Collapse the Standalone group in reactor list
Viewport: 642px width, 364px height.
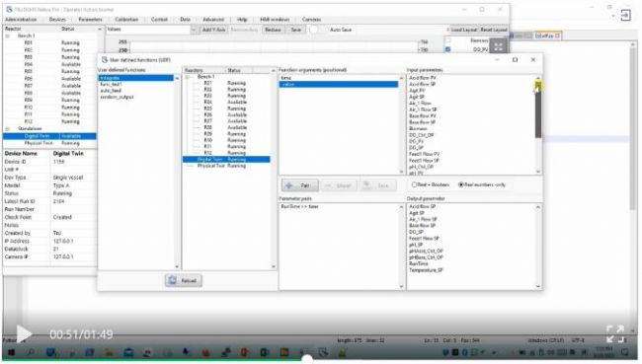click(7, 129)
